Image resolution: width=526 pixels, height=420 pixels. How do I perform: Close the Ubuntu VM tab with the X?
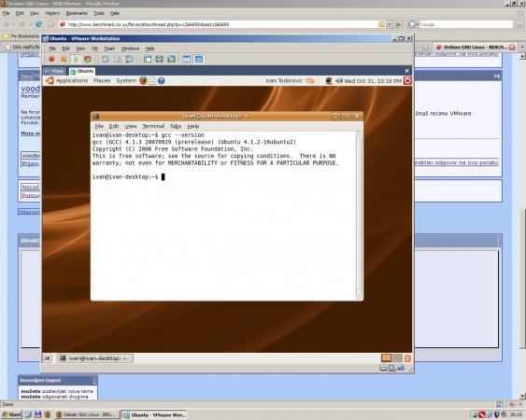(x=407, y=71)
